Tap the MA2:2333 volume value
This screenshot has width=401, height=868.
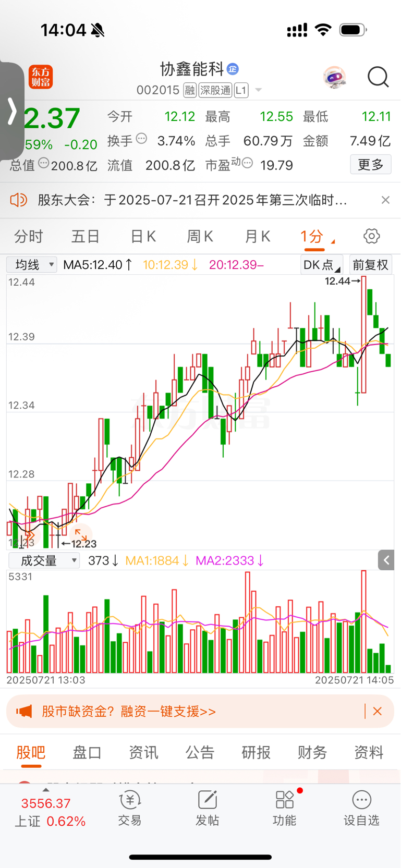click(230, 560)
